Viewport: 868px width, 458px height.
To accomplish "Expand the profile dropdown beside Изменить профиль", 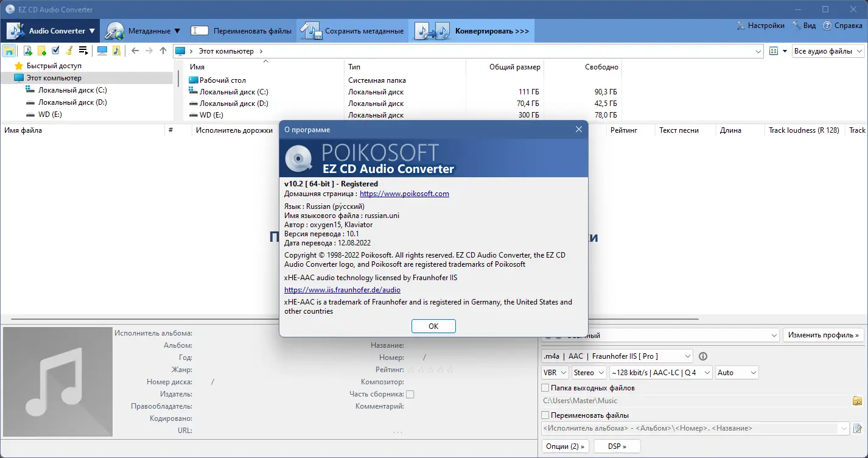I will [774, 336].
